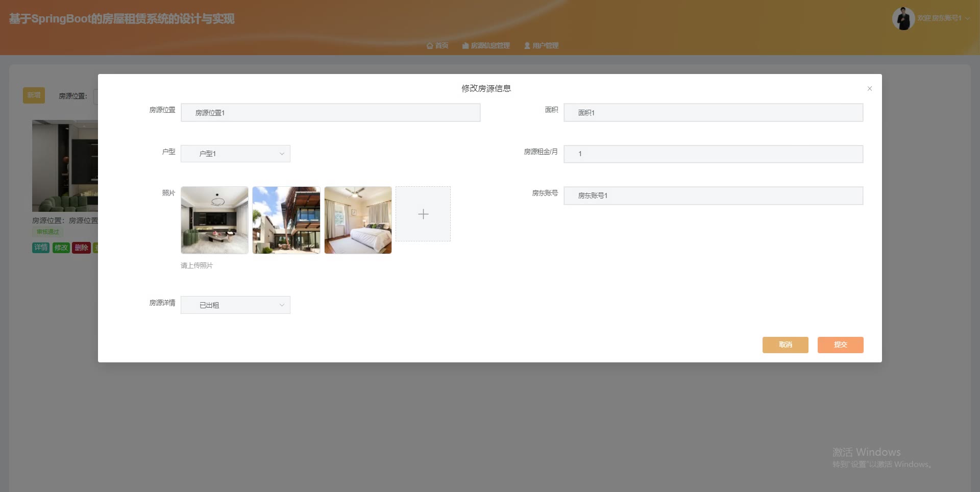Click the 修改房源信息 dialog title
This screenshot has width=980, height=492.
click(x=486, y=89)
